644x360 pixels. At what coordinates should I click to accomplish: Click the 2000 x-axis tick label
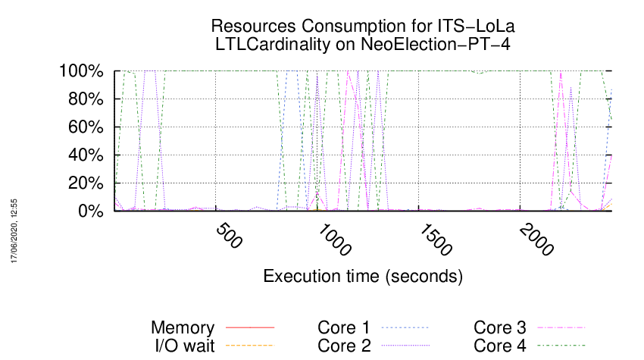[x=537, y=239]
